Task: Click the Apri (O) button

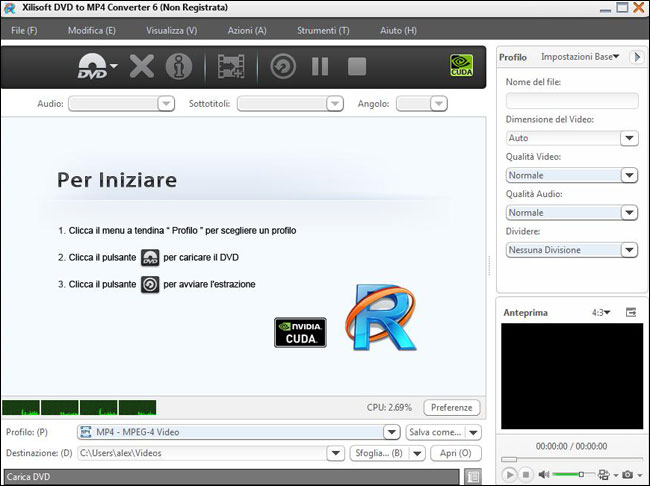Action: point(456,453)
